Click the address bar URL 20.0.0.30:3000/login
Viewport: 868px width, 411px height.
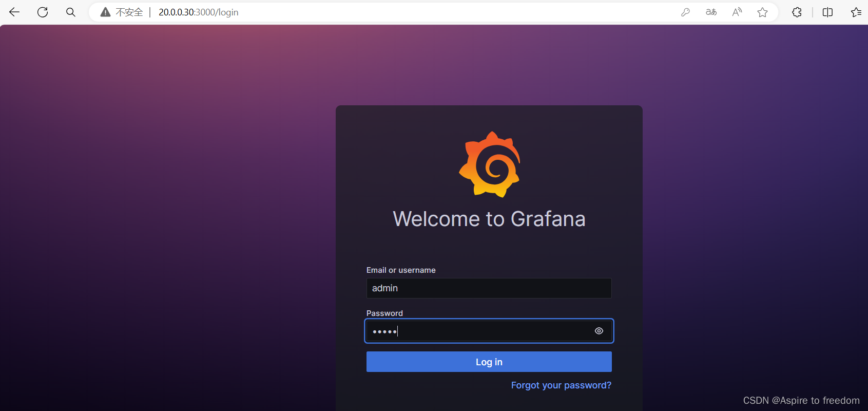point(199,12)
